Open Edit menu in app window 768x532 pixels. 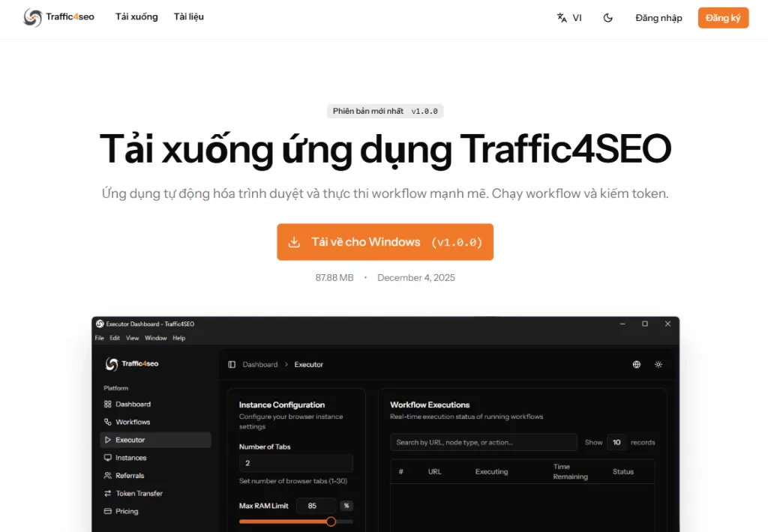pos(115,338)
